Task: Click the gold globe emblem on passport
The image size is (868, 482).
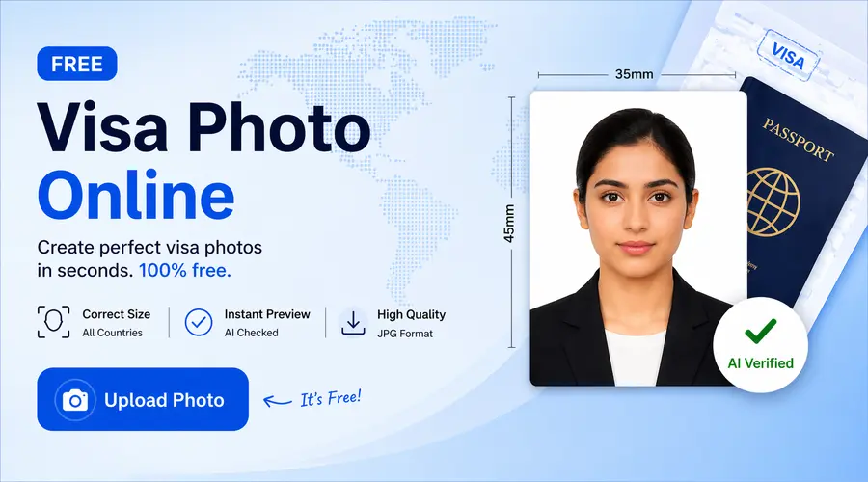Action: [x=773, y=201]
